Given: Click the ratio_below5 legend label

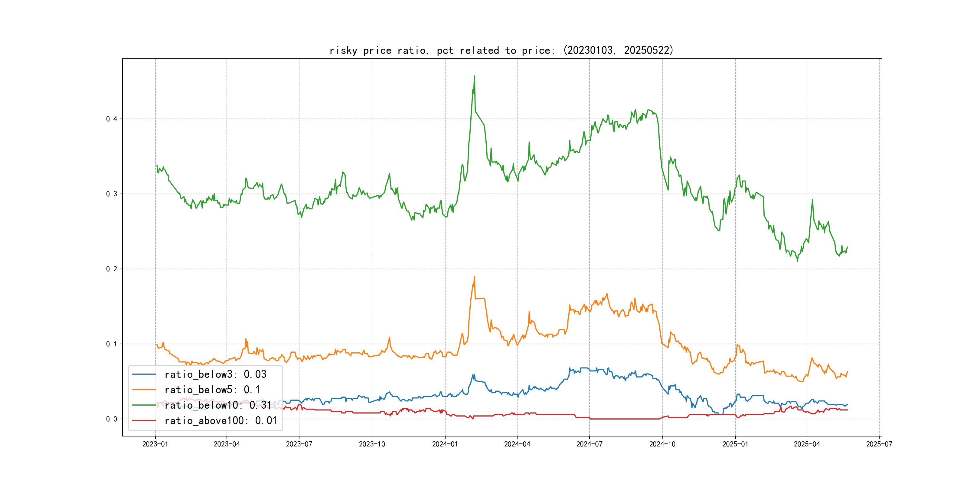Looking at the screenshot, I should pyautogui.click(x=212, y=390).
